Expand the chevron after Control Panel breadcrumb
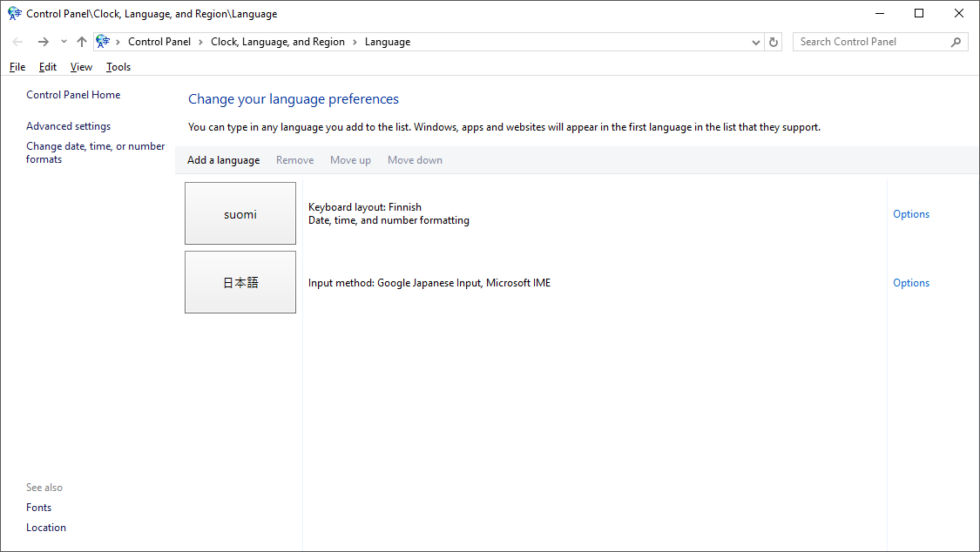The image size is (980, 552). (200, 42)
